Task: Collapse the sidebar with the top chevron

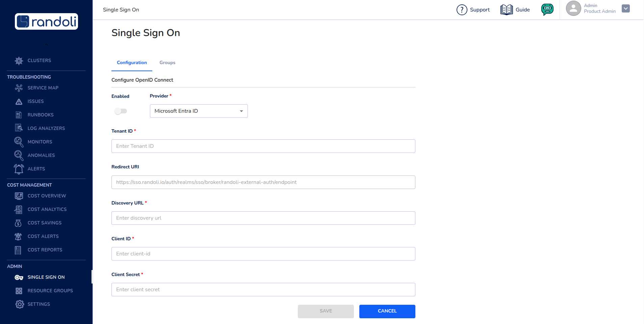Action: [46, 44]
